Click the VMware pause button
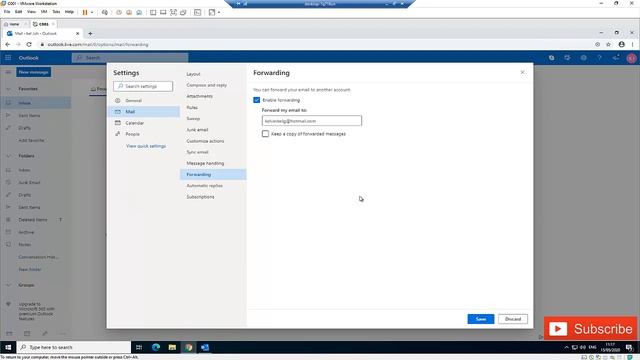 (85, 12)
